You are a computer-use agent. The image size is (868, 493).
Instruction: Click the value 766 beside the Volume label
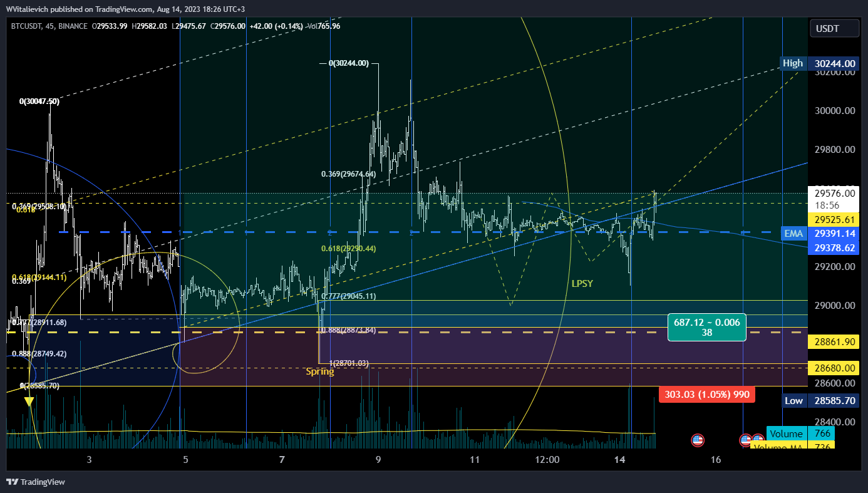click(x=822, y=433)
